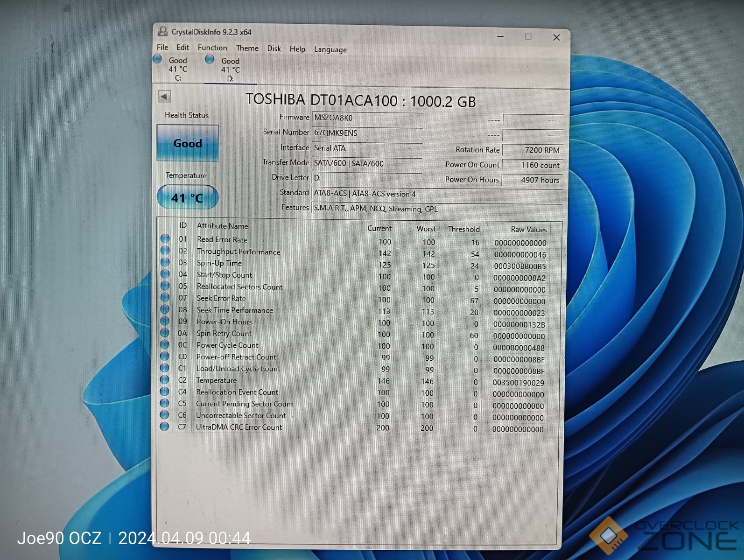Viewport: 744px width, 560px height.
Task: Click the Current column header
Action: coord(379,228)
